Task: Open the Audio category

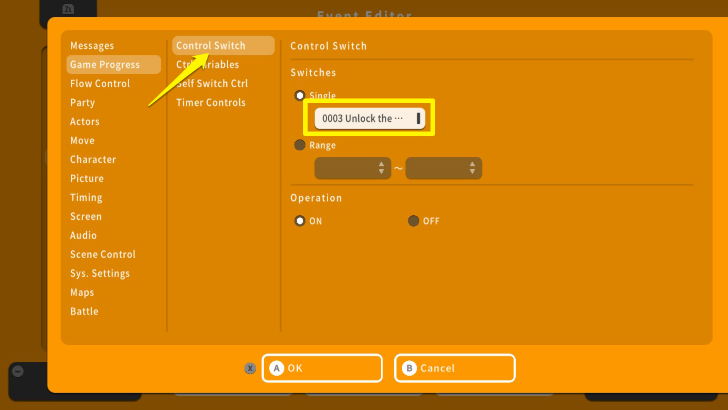Action: pyautogui.click(x=83, y=236)
